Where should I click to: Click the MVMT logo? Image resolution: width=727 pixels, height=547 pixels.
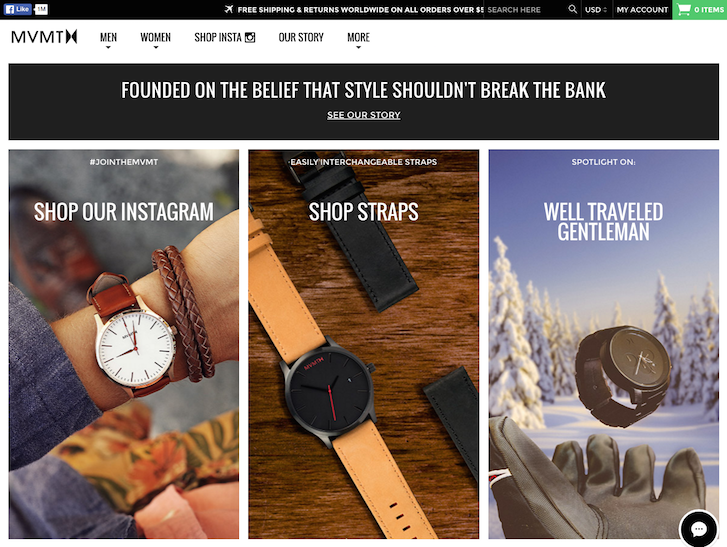click(x=45, y=37)
